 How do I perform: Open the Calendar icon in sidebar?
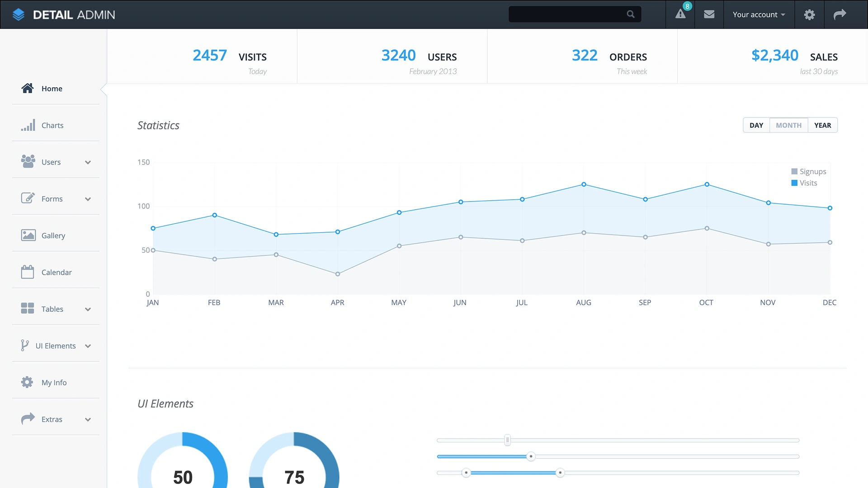tap(28, 272)
